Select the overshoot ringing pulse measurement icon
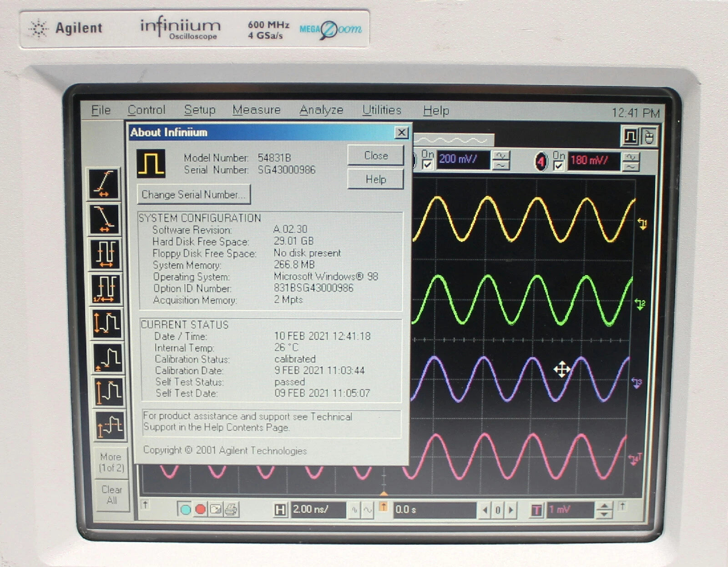Image resolution: width=728 pixels, height=567 pixels. point(110,425)
